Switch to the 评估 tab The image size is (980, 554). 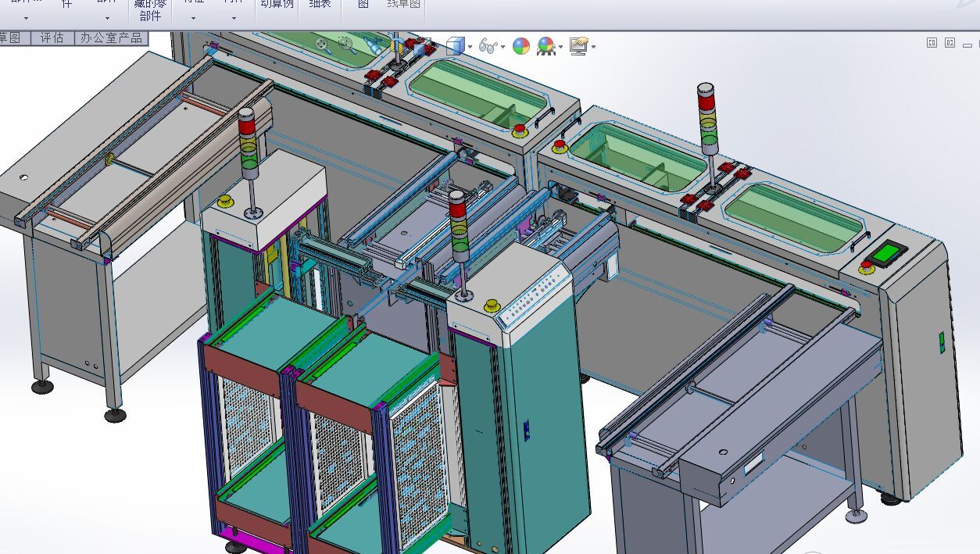pyautogui.click(x=52, y=37)
